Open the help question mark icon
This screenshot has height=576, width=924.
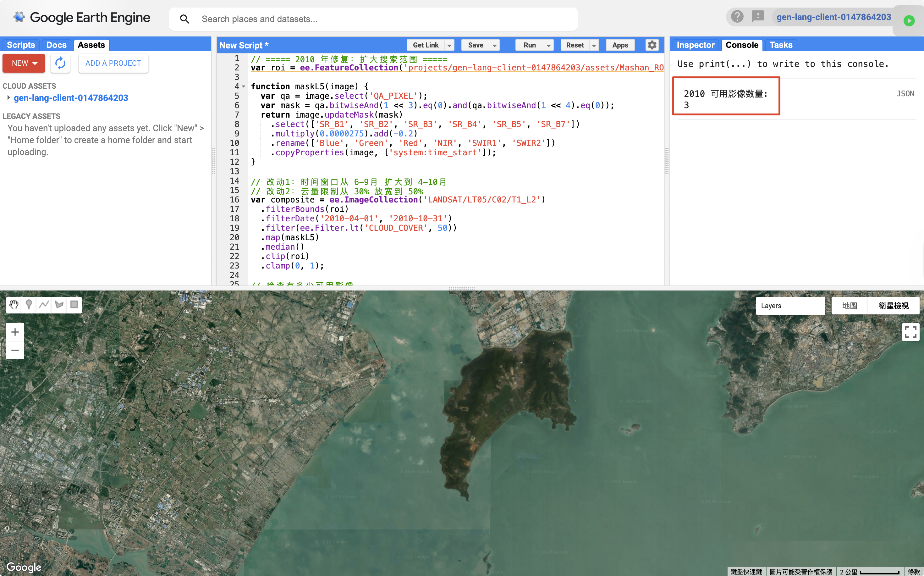pos(737,17)
